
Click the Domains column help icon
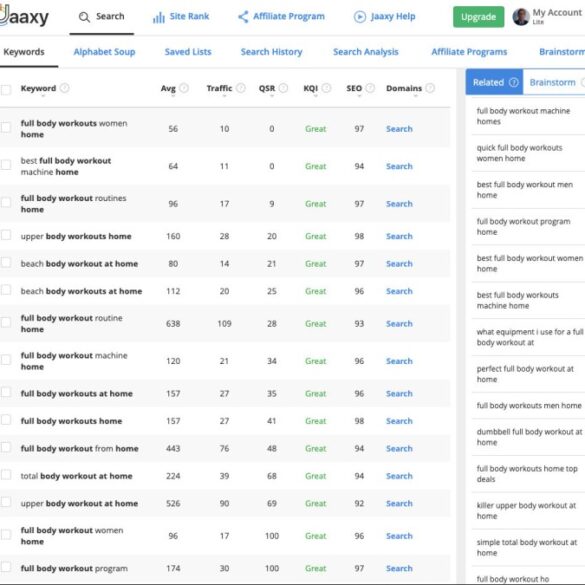pyautogui.click(x=430, y=88)
